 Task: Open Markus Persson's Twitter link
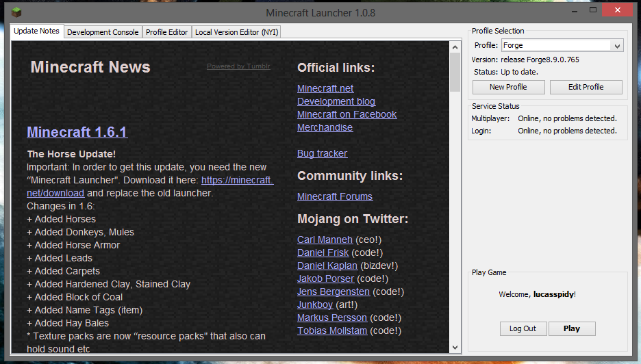point(332,318)
